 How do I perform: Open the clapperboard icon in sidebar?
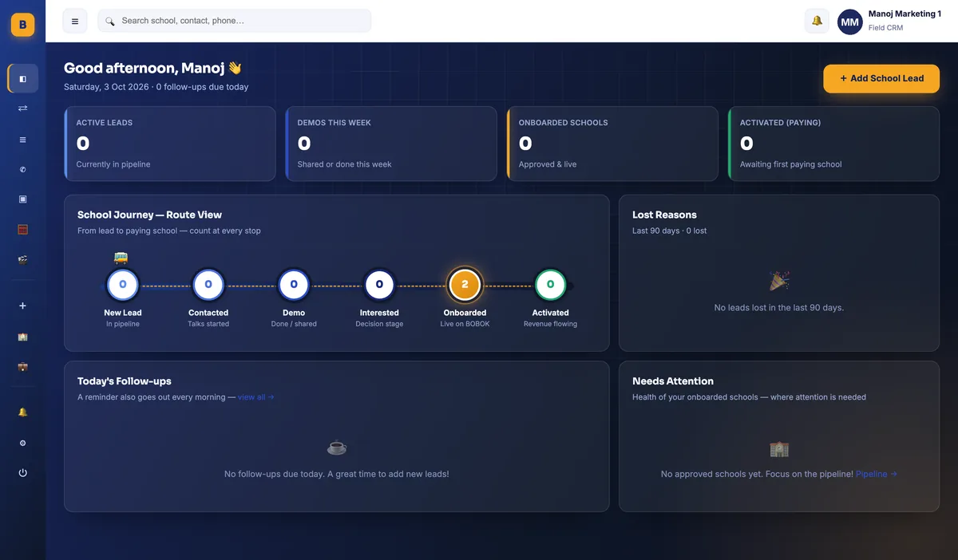coord(22,259)
